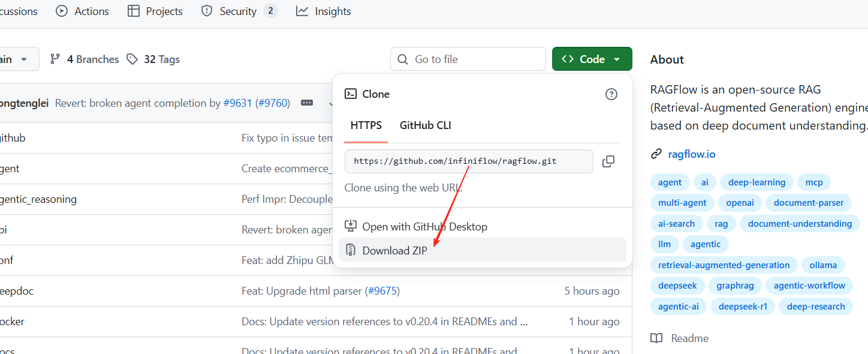Image resolution: width=868 pixels, height=354 pixels.
Task: Click the repository clone URL field
Action: [469, 161]
